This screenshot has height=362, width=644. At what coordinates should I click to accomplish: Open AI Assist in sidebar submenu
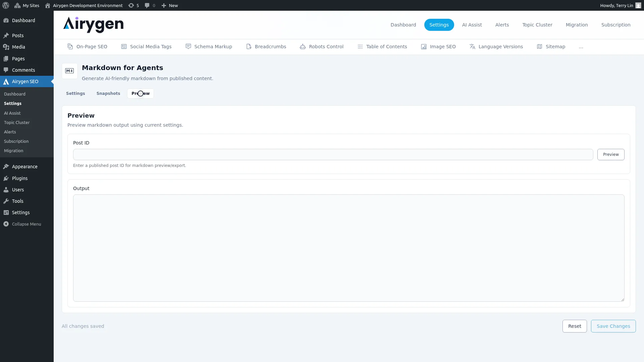coord(12,113)
